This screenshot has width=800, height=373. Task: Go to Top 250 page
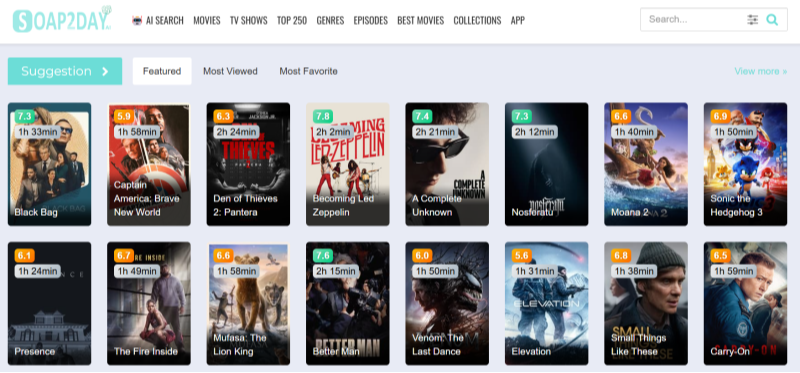[x=292, y=20]
